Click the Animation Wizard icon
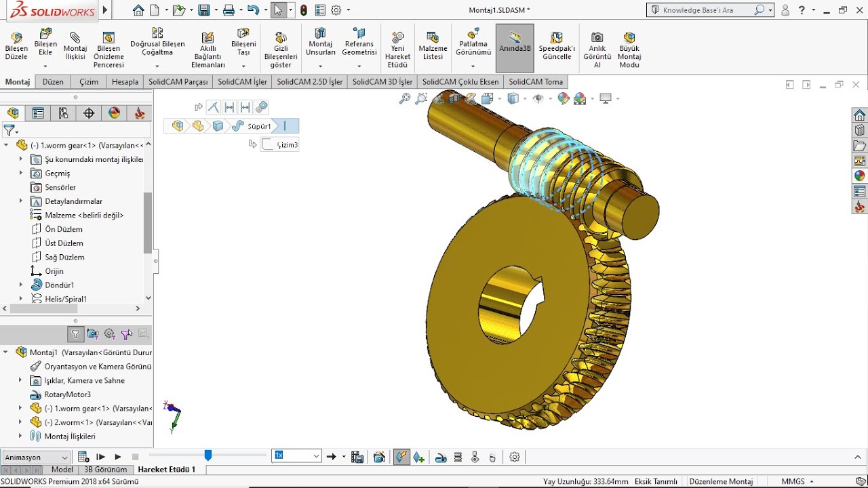 tap(379, 457)
